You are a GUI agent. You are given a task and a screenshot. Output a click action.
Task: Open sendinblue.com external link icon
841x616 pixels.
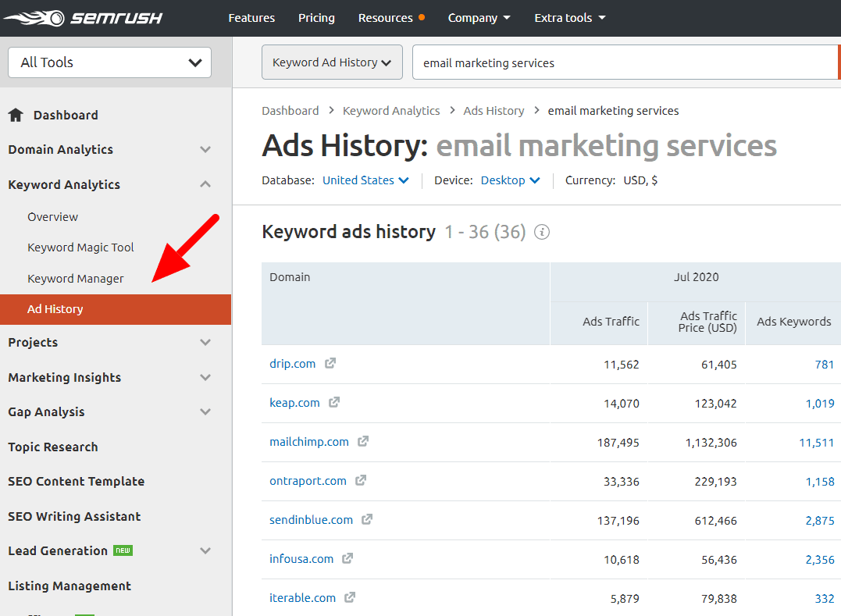[367, 519]
